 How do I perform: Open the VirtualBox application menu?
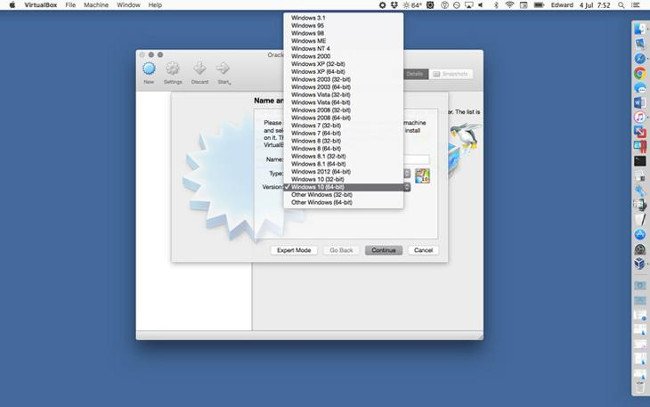(40, 5)
